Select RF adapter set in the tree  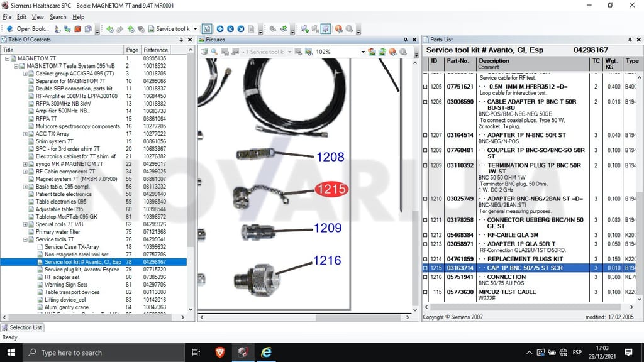(62, 277)
